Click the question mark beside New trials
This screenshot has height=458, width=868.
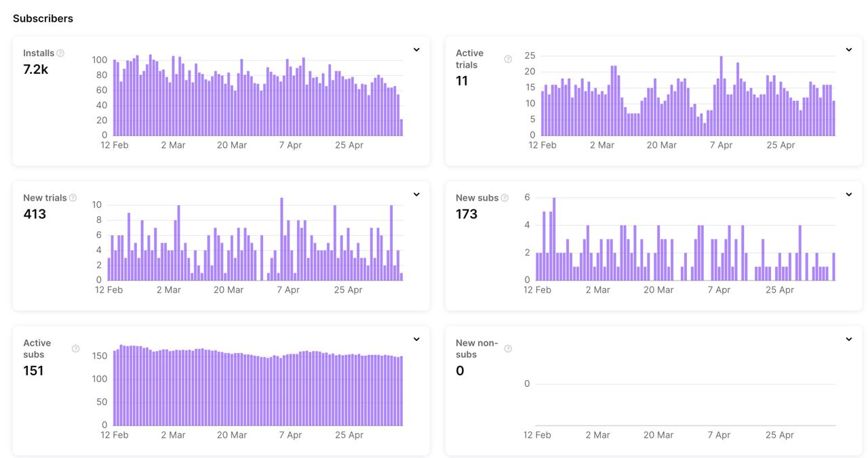(x=73, y=198)
